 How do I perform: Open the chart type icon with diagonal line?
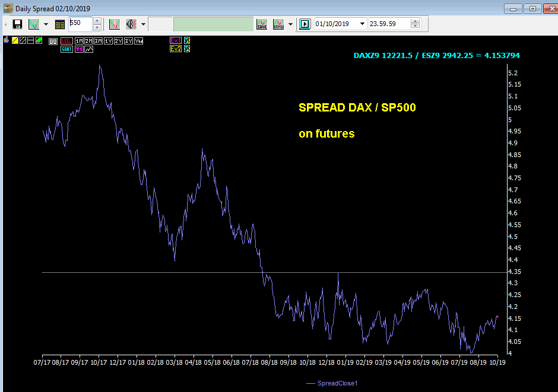(x=34, y=24)
